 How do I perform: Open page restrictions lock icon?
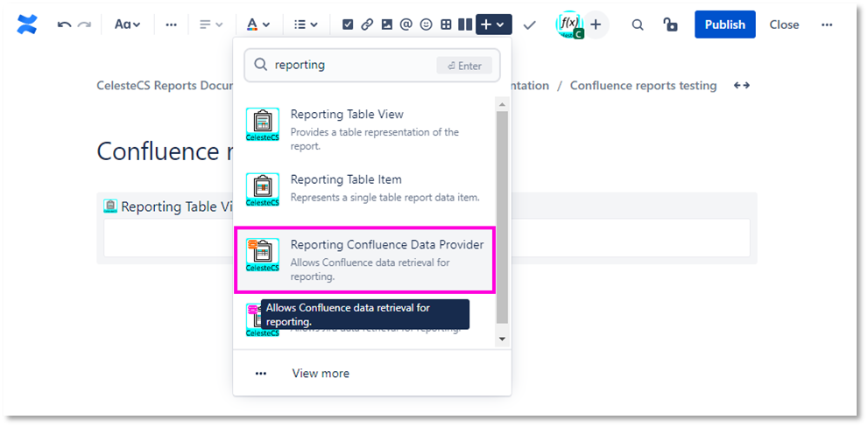tap(670, 24)
